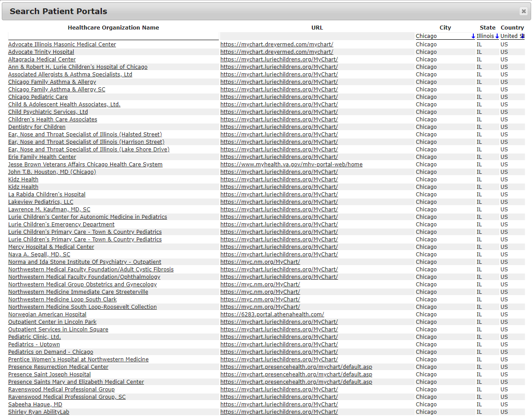
Task: Open Northwestern Medical Faculty Foundation/Adult Cystic Fibrosis
Action: click(91, 270)
